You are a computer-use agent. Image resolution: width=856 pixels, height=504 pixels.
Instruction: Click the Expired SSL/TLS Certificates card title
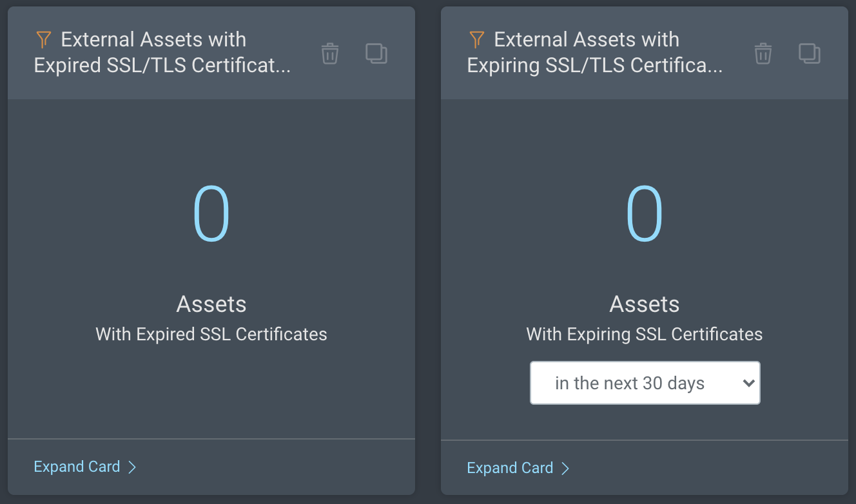coord(162,52)
